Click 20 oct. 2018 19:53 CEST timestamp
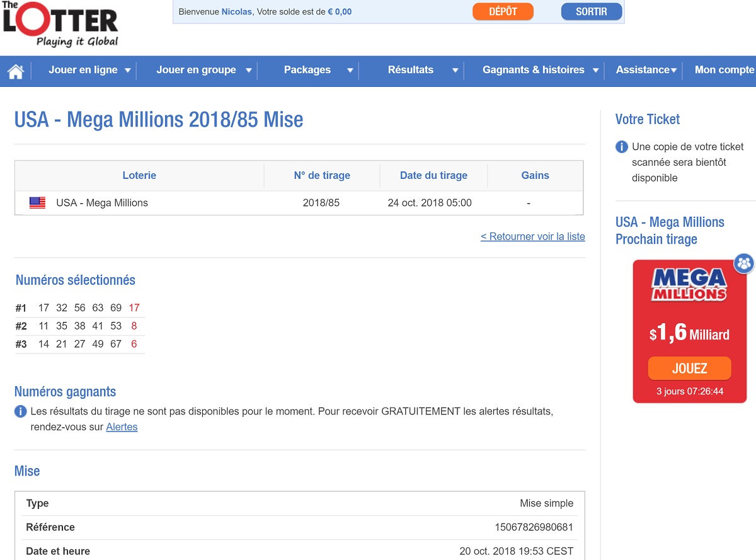The width and height of the screenshot is (756, 560). point(517,551)
